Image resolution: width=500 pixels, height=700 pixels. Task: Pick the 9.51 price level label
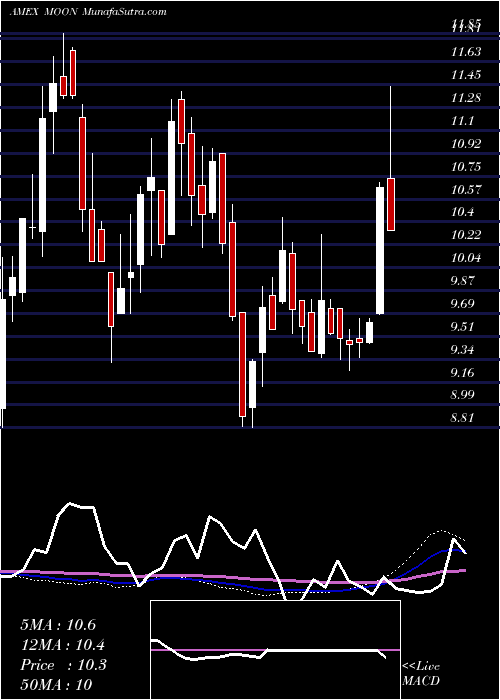click(464, 327)
